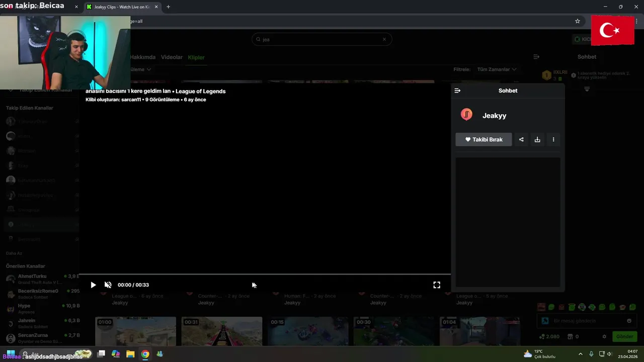The image size is (644, 362).
Task: Open the taskbar volume control
Action: (x=609, y=354)
